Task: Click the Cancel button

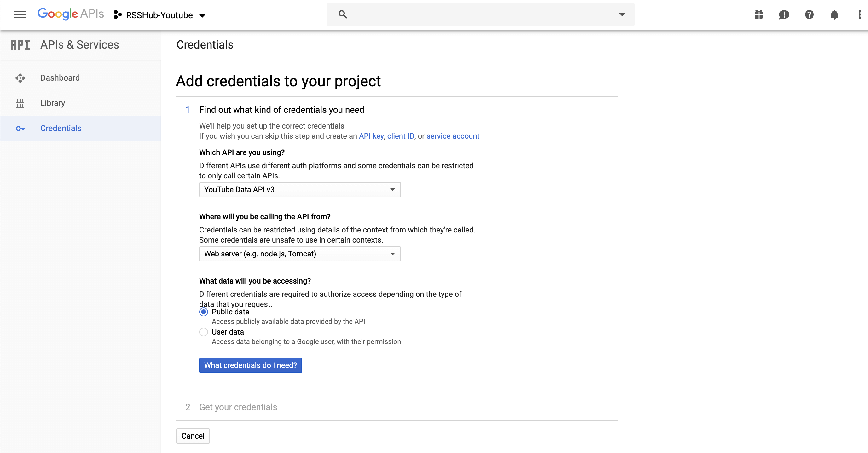Action: [x=193, y=436]
